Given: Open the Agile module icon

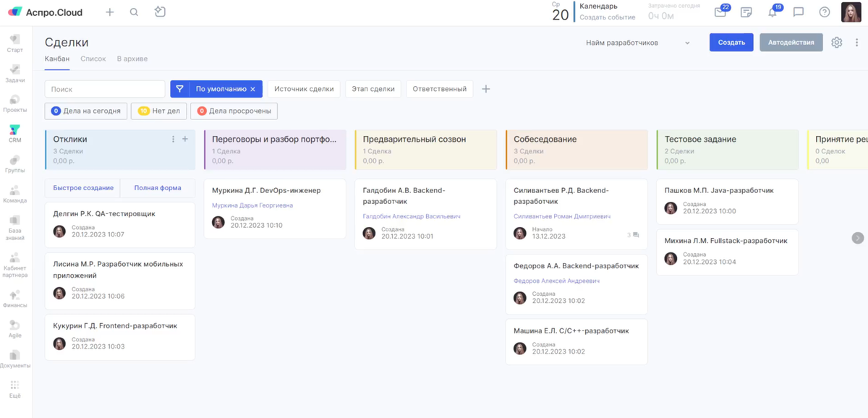Looking at the screenshot, I should pos(15,329).
